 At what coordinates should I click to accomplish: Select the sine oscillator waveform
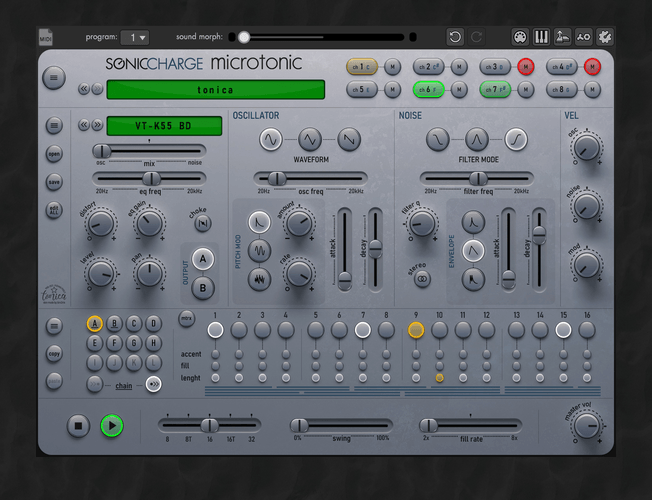271,139
